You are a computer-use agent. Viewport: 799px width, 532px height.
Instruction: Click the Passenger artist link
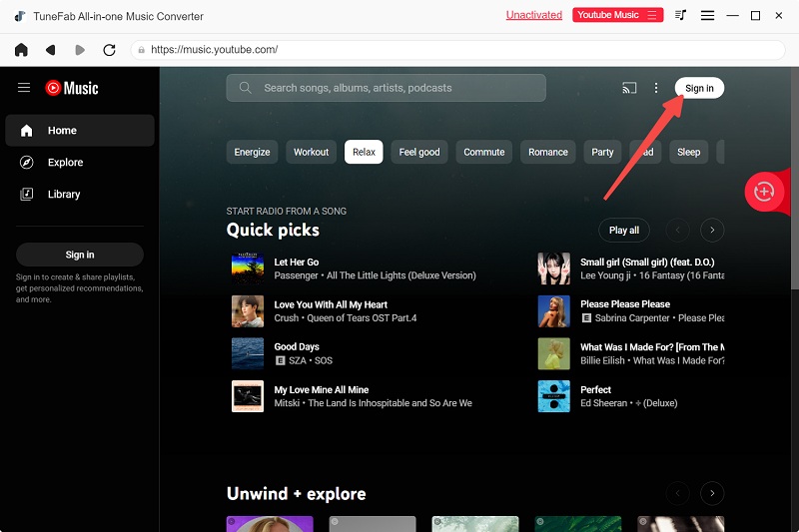[296, 275]
